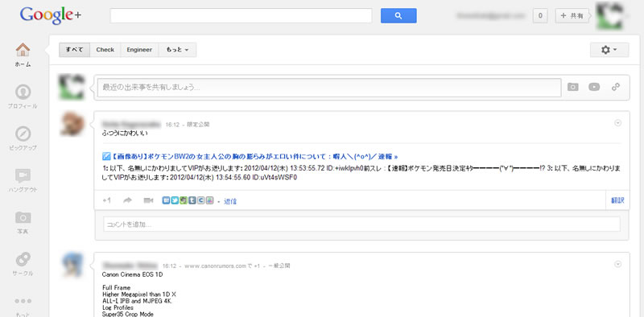
Task: Reshare the Pokemon post with arrow icon
Action: pos(128,200)
